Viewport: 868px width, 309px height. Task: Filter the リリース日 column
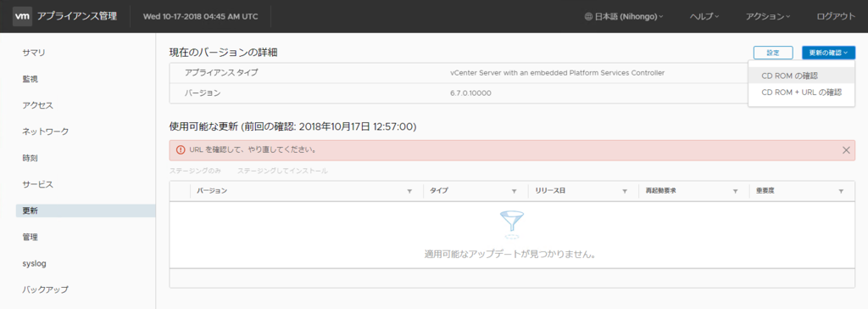point(625,191)
